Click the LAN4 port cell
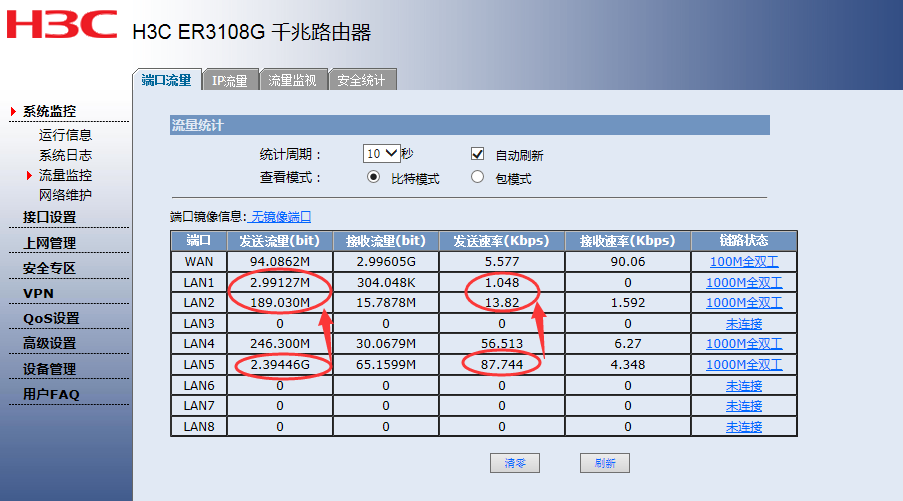 pos(199,344)
